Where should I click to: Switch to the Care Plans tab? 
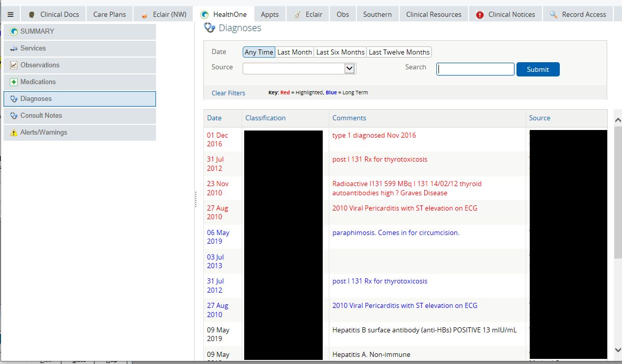(x=110, y=14)
